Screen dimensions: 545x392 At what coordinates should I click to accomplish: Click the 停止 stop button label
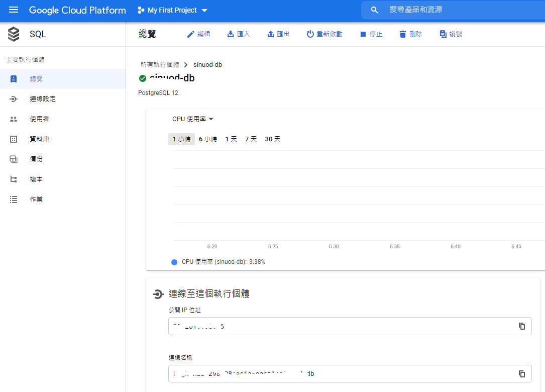(376, 34)
